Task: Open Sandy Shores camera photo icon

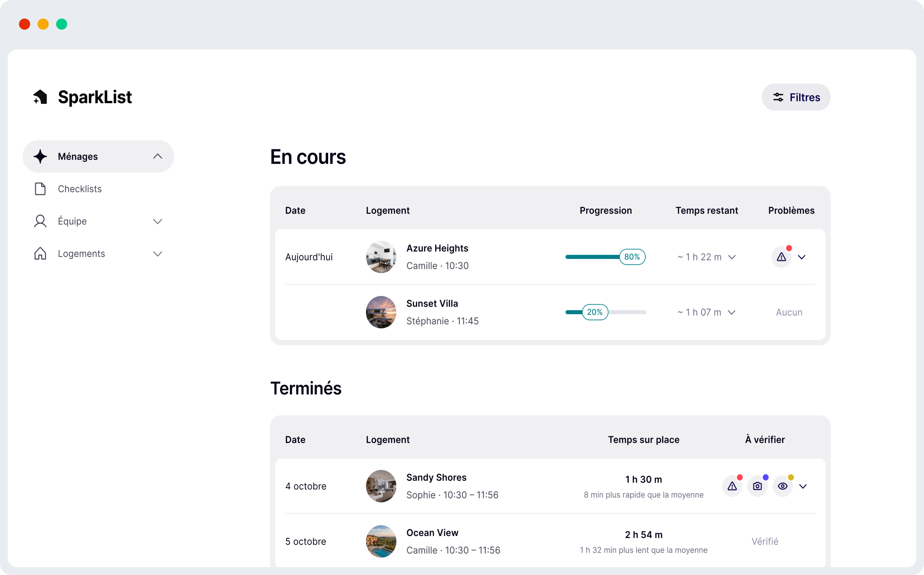Action: (x=757, y=486)
